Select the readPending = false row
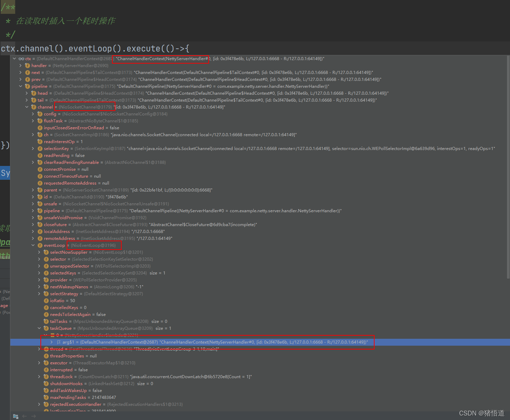Screen dimensions: 510x420 coord(258,156)
